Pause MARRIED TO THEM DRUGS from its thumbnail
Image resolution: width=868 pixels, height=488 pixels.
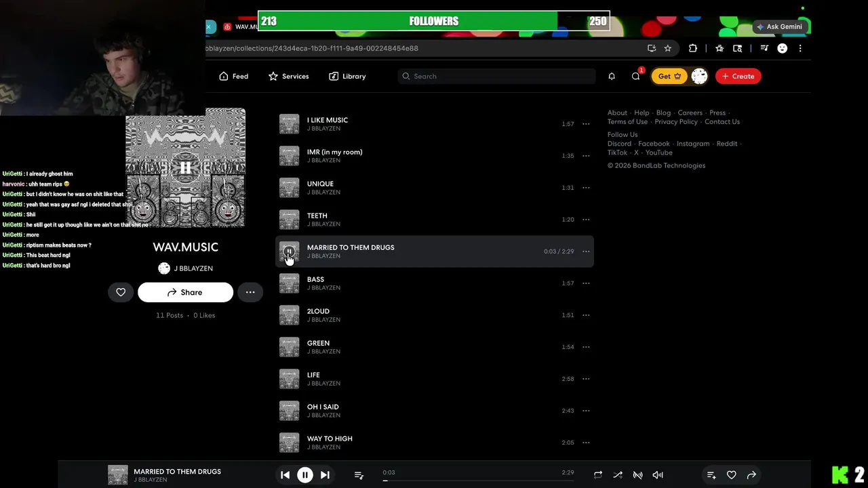click(289, 251)
